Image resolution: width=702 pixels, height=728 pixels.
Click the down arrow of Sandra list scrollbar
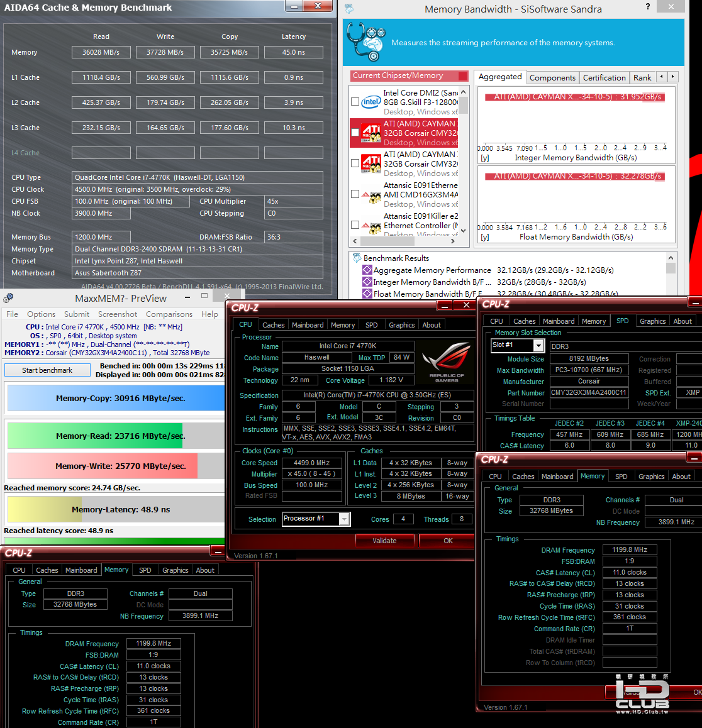463,230
